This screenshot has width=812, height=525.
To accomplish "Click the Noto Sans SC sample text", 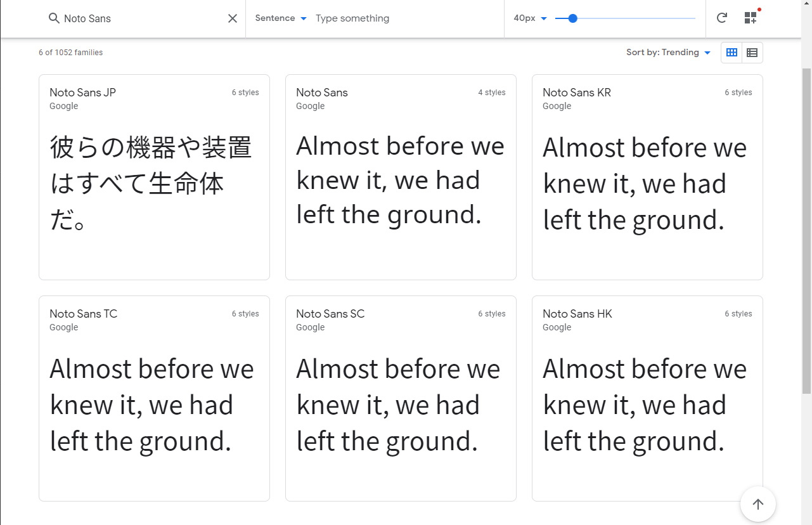I will (x=398, y=405).
